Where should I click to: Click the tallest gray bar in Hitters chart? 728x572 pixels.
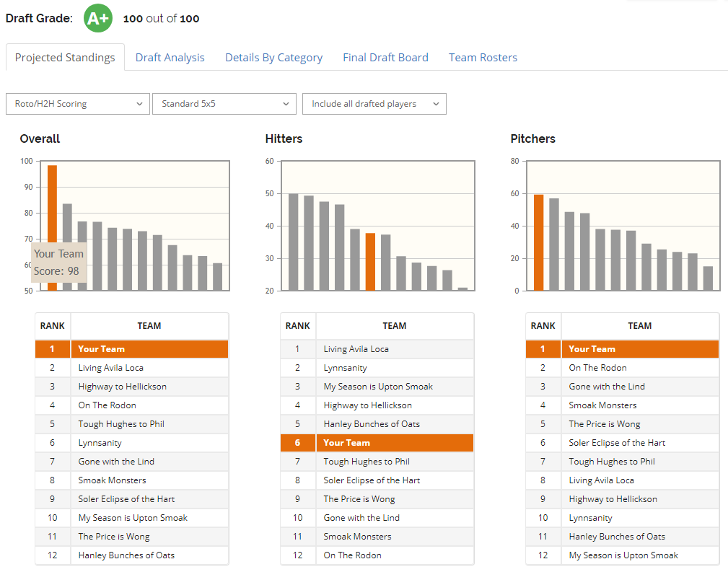(x=294, y=242)
